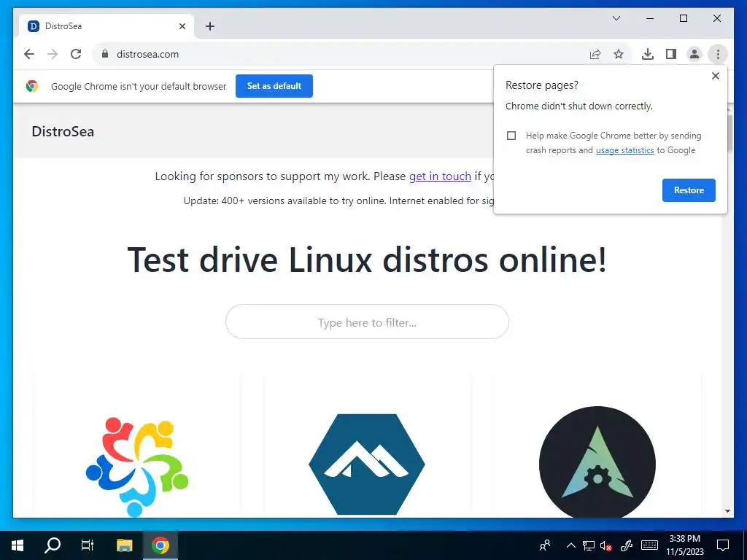
Task: Dismiss the Restore pages popup
Action: [715, 76]
